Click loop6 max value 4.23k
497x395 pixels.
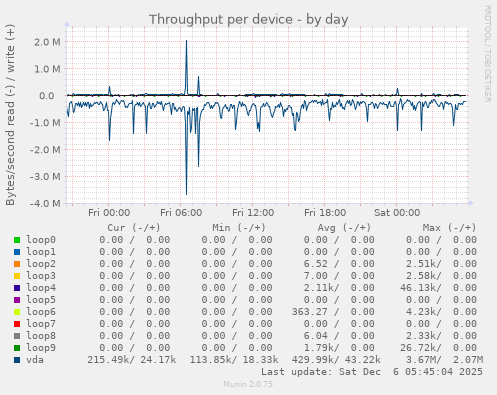point(422,312)
